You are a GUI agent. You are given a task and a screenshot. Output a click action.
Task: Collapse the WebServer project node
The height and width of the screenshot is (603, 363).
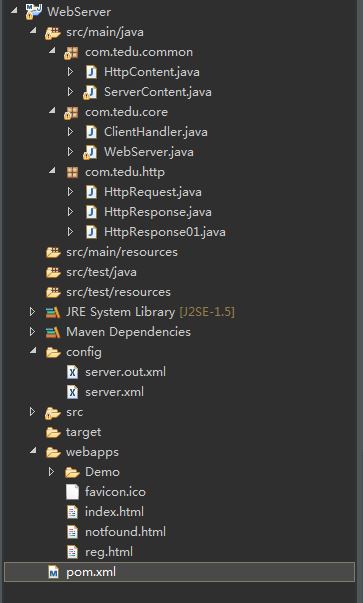pyautogui.click(x=14, y=10)
